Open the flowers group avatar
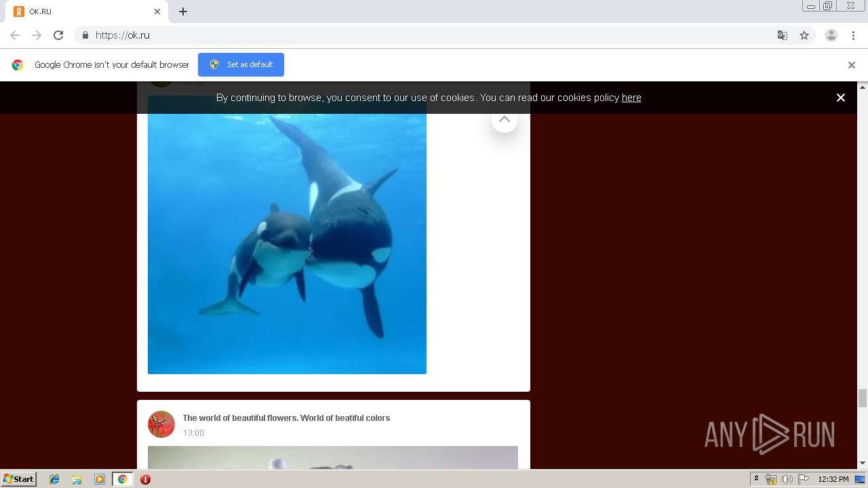The width and height of the screenshot is (868, 488). pos(161,424)
